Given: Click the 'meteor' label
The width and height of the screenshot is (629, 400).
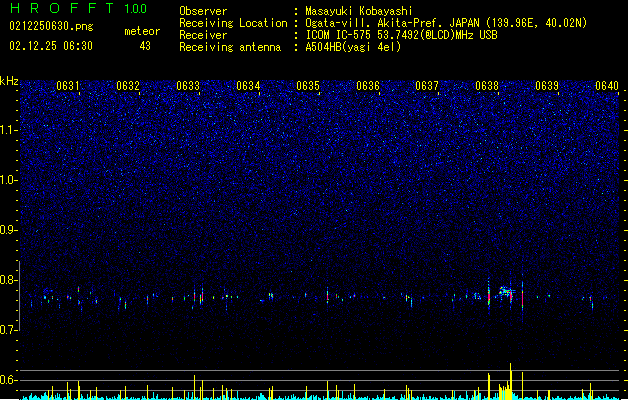Looking at the screenshot, I should tap(142, 31).
